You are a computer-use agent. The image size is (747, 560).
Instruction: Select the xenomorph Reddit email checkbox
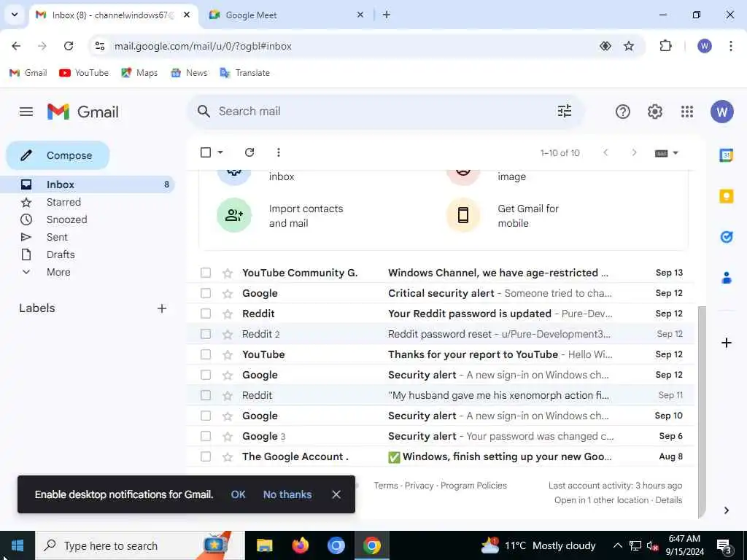point(205,395)
